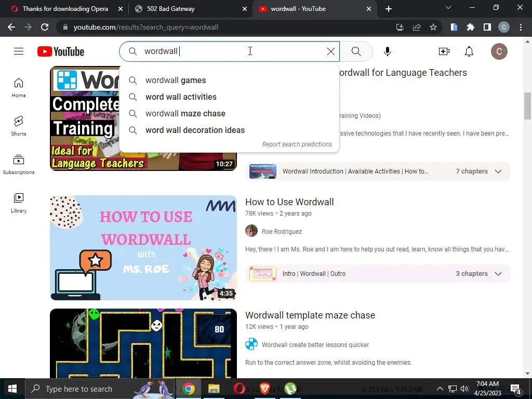Click the Wordwall Introduction chapter thumbnail
Image resolution: width=532 pixels, height=399 pixels.
262,171
